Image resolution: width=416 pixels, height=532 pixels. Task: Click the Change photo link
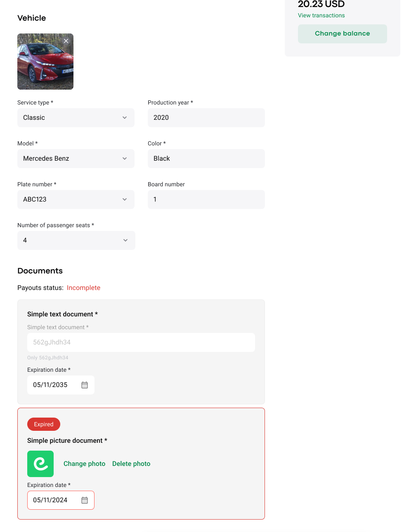click(x=84, y=464)
